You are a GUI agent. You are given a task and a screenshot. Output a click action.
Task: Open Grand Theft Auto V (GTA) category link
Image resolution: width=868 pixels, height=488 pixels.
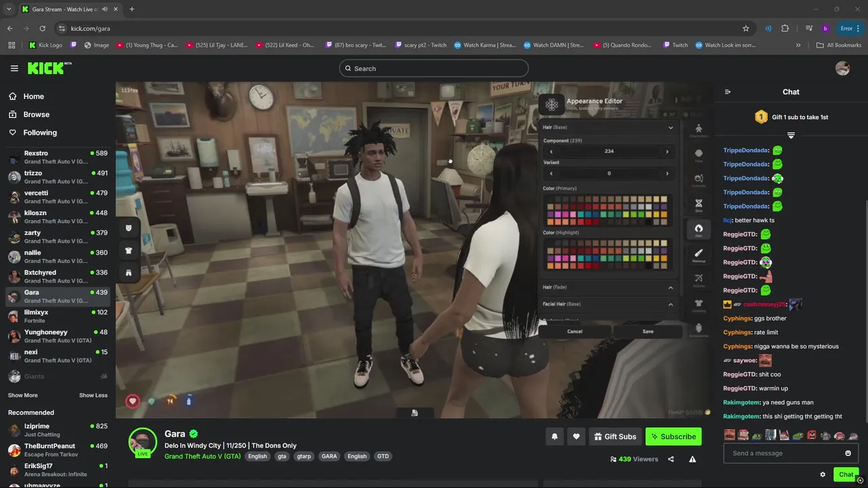click(203, 456)
